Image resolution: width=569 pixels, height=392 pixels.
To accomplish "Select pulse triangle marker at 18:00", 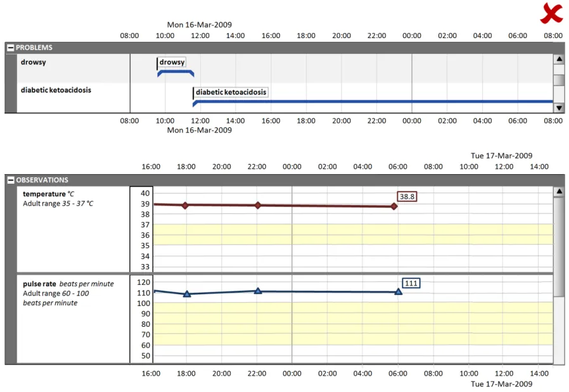I will click(x=187, y=294).
